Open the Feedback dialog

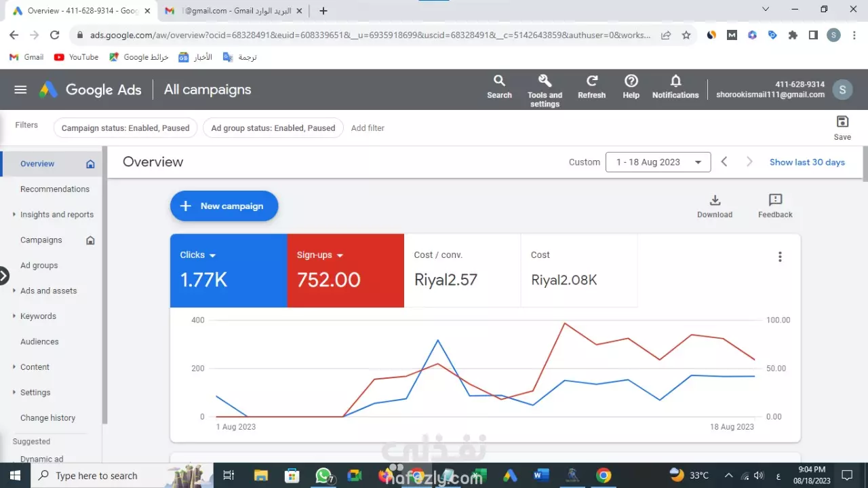775,206
